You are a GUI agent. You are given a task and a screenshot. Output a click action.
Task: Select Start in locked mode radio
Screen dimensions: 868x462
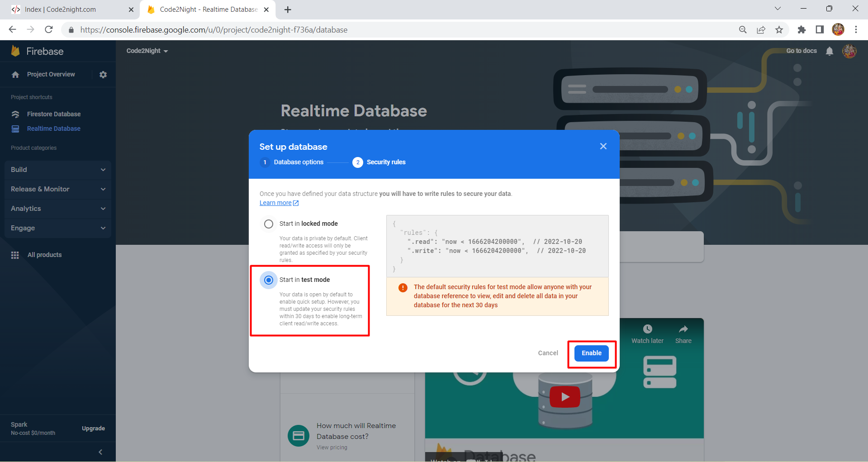point(269,224)
